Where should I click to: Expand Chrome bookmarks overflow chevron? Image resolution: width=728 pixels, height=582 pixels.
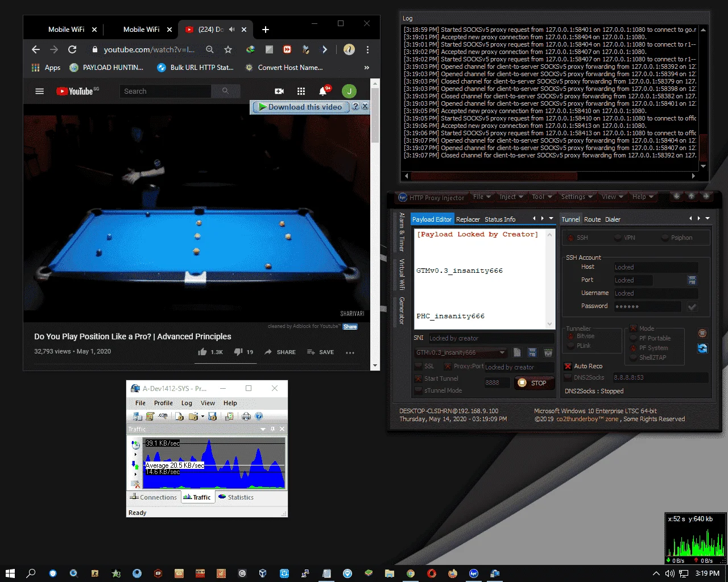(x=367, y=68)
